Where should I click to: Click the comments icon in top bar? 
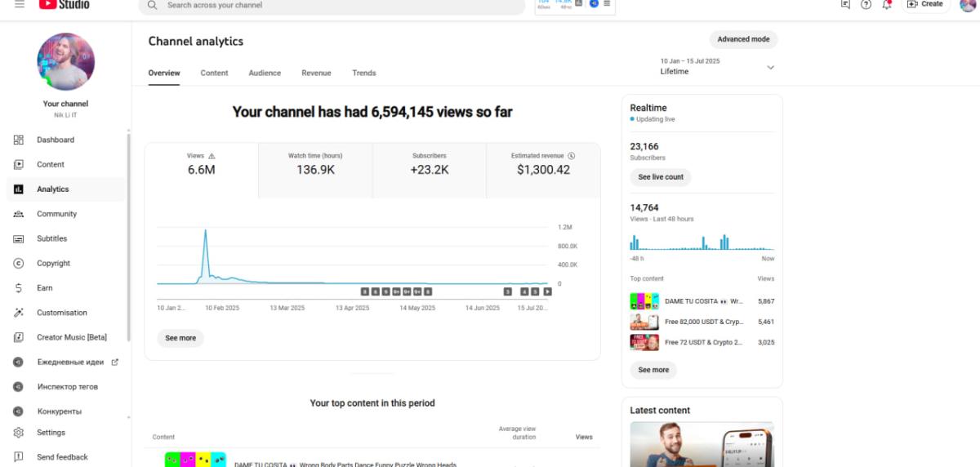pyautogui.click(x=845, y=4)
